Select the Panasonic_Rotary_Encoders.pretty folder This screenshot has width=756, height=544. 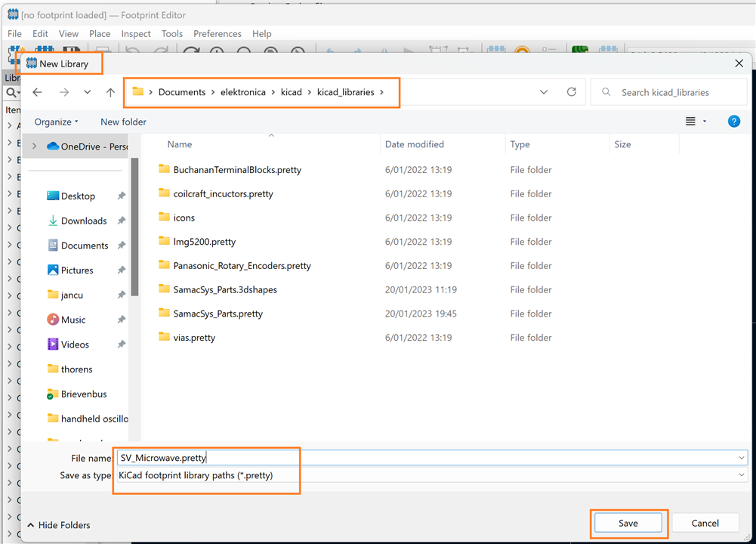tap(235, 265)
